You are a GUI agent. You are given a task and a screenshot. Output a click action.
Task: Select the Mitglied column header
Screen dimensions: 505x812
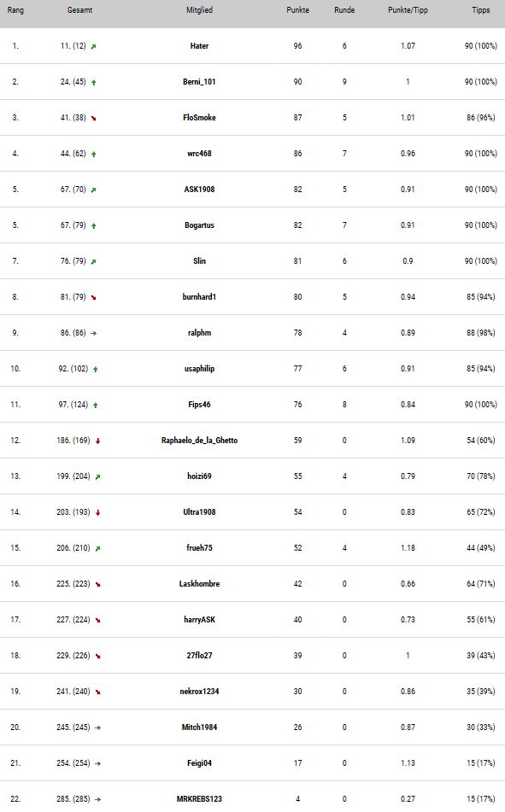click(199, 10)
